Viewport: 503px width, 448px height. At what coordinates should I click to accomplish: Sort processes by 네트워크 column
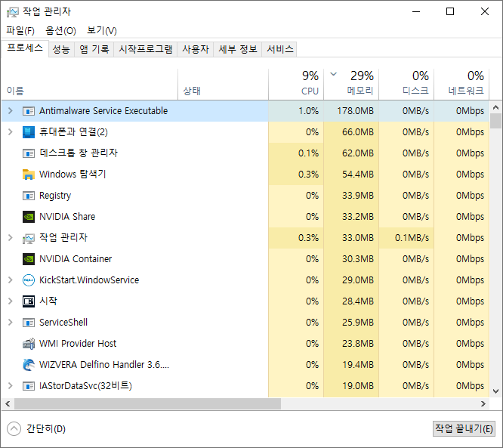[461, 84]
